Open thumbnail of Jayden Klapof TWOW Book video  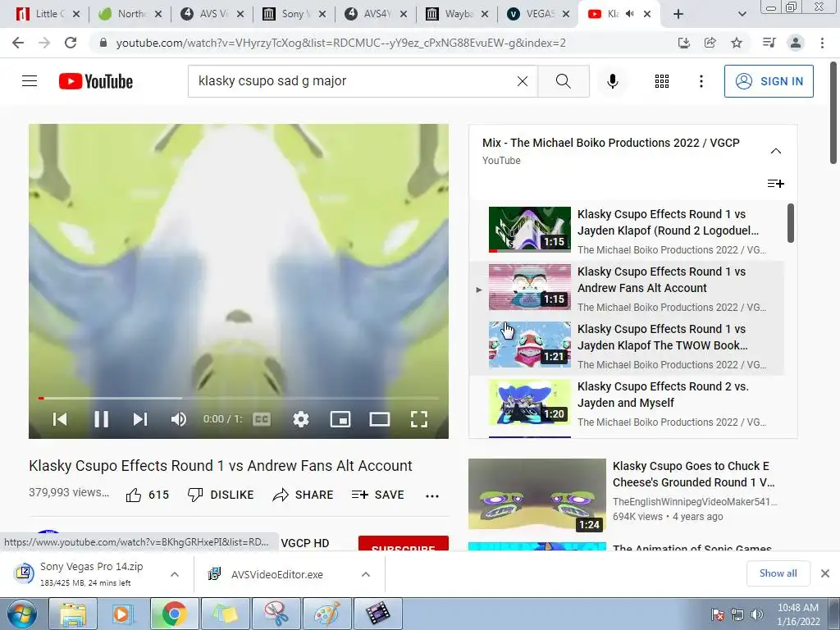pyautogui.click(x=530, y=345)
